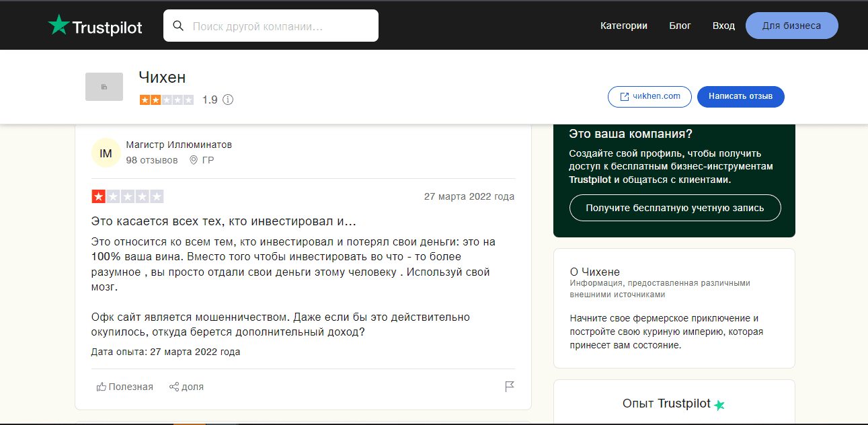Click the share icon next to доля
Image resolution: width=868 pixels, height=425 pixels.
tap(173, 386)
